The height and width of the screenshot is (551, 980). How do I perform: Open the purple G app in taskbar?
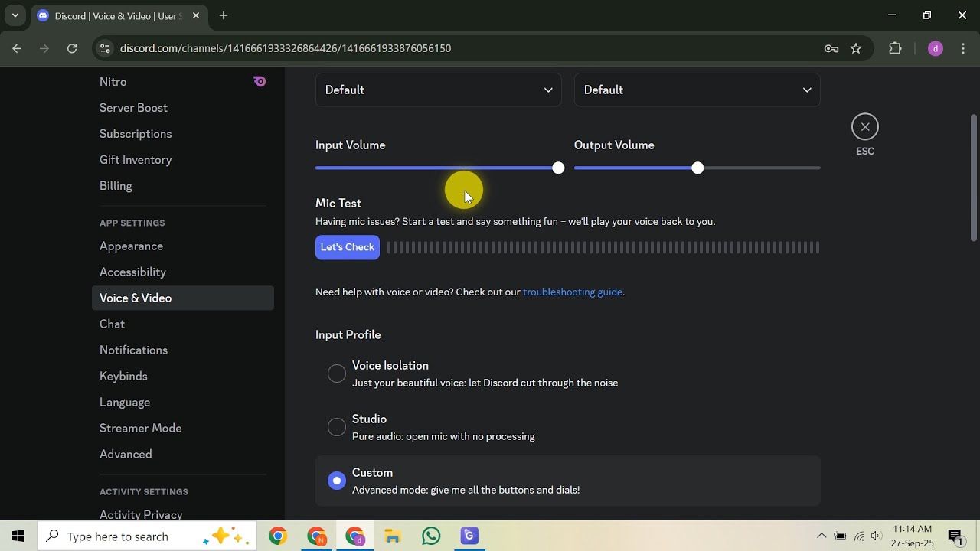[x=469, y=536]
